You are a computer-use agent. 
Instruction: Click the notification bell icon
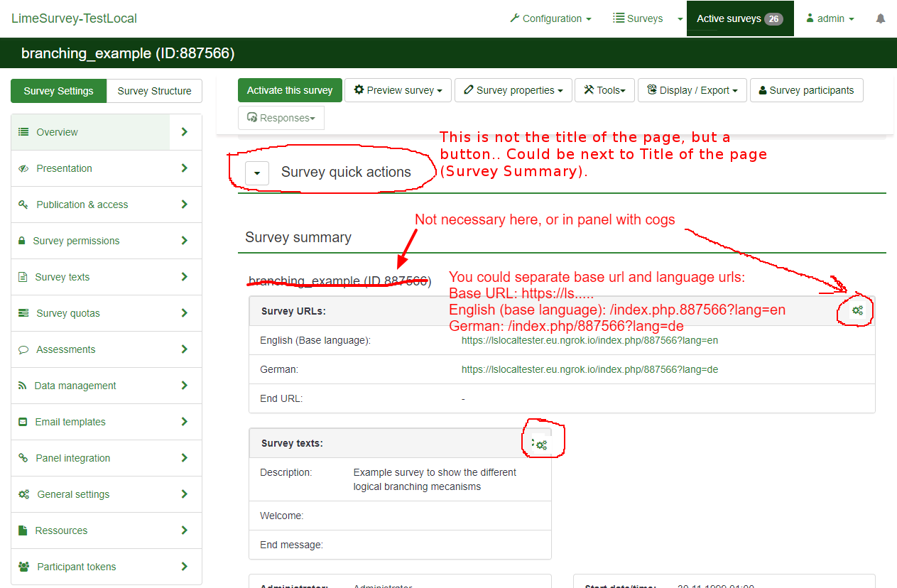pyautogui.click(x=881, y=19)
